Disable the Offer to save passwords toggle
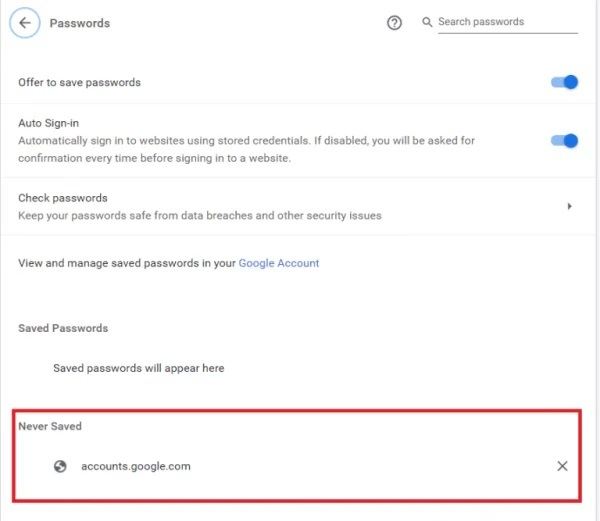The height and width of the screenshot is (521, 600). (x=565, y=82)
